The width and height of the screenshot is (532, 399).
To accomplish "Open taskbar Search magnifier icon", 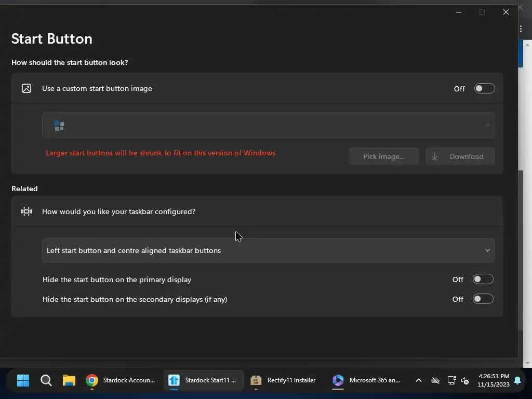I will pos(46,380).
